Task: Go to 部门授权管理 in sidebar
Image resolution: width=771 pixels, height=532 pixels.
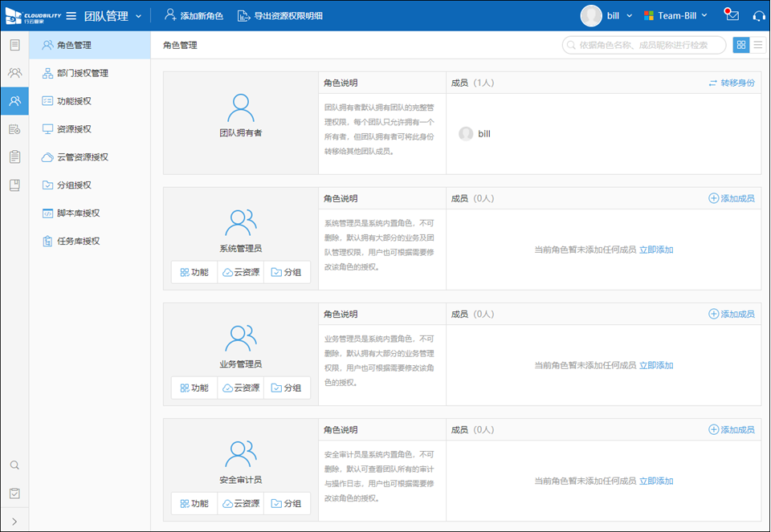Action: point(82,73)
